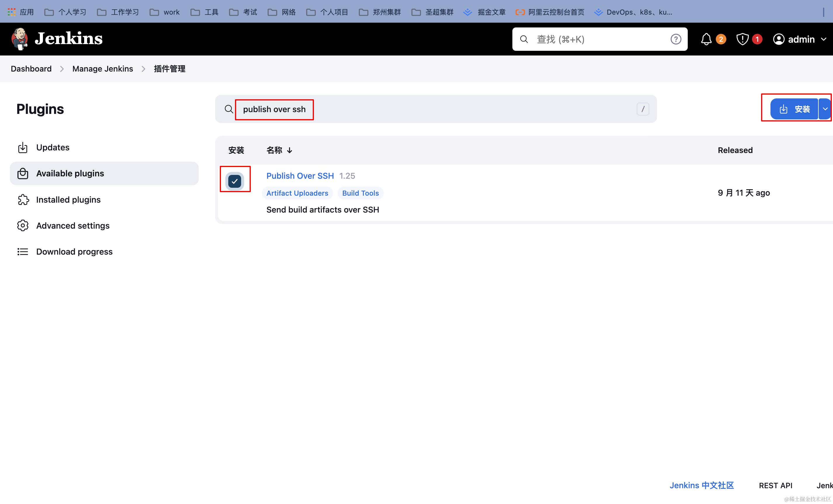Open security warnings shield icon
Image resolution: width=833 pixels, height=504 pixels.
[x=742, y=39]
